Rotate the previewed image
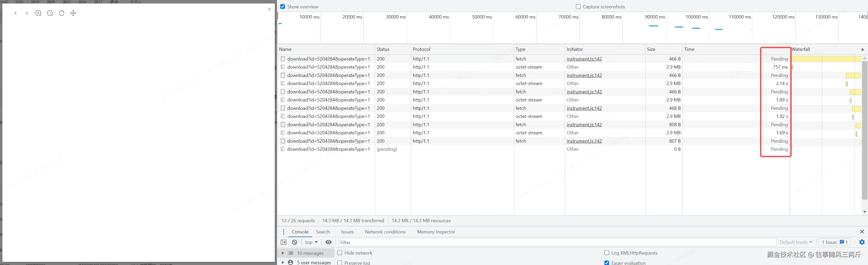868x265 pixels. [x=62, y=13]
